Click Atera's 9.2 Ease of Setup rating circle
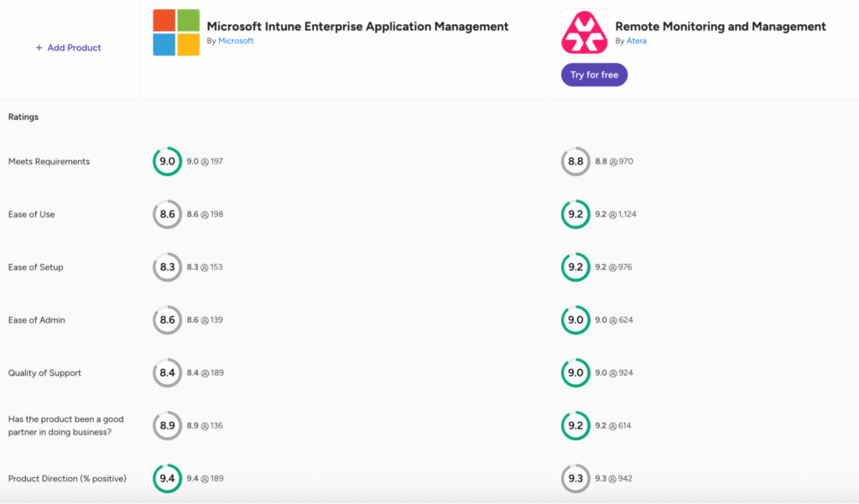The height and width of the screenshot is (504, 859). [x=575, y=267]
